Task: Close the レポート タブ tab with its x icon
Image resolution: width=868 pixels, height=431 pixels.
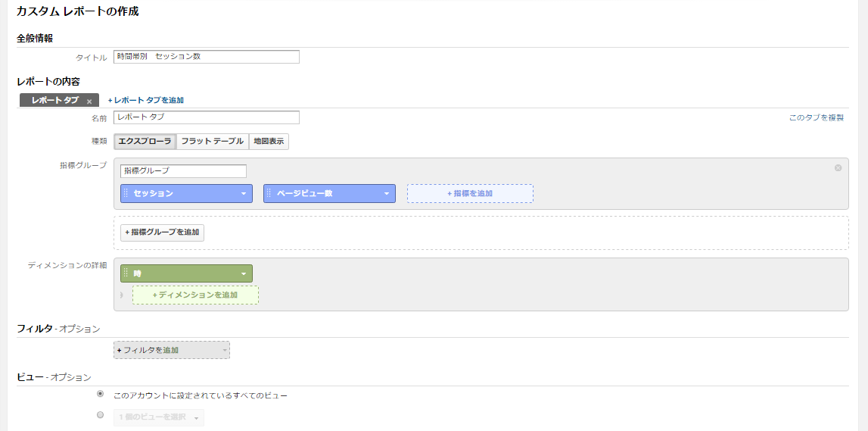Action: click(x=89, y=101)
